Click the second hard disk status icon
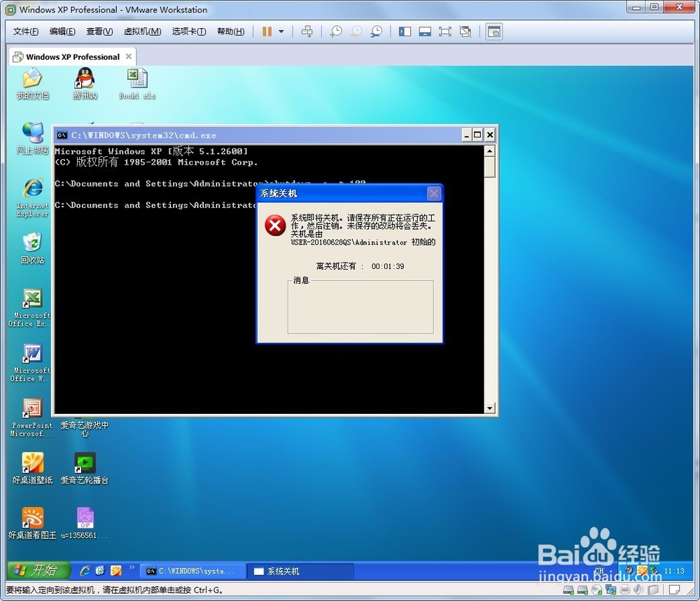The width and height of the screenshot is (700, 601). coord(582,590)
